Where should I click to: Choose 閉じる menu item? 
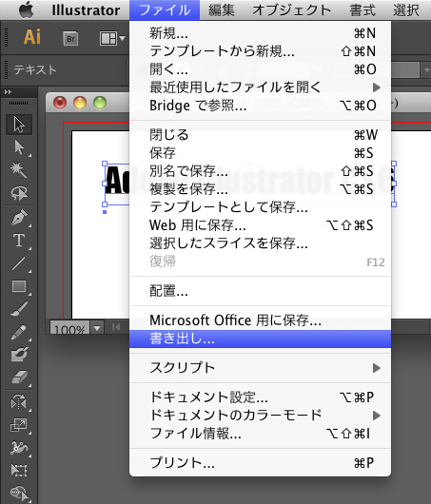click(260, 135)
